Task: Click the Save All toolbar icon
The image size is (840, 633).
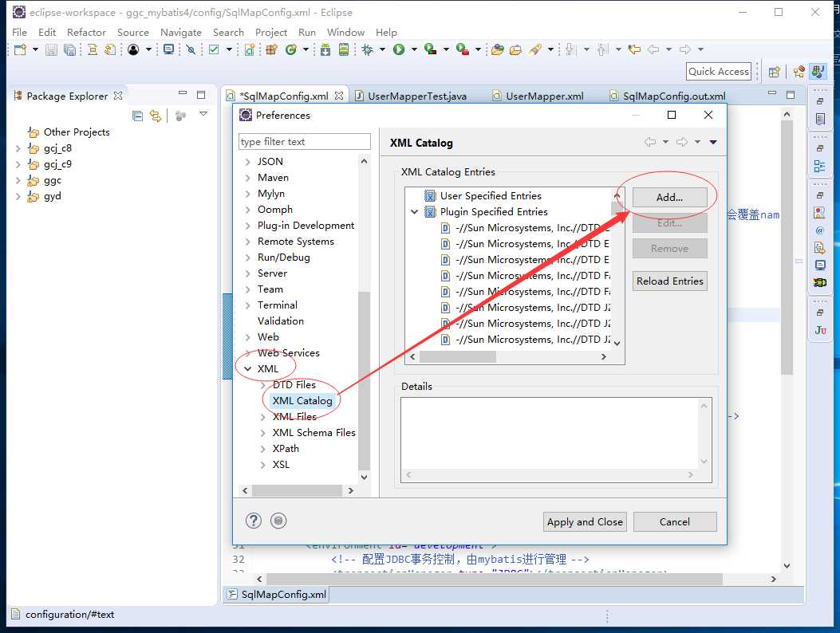Action: click(x=69, y=49)
